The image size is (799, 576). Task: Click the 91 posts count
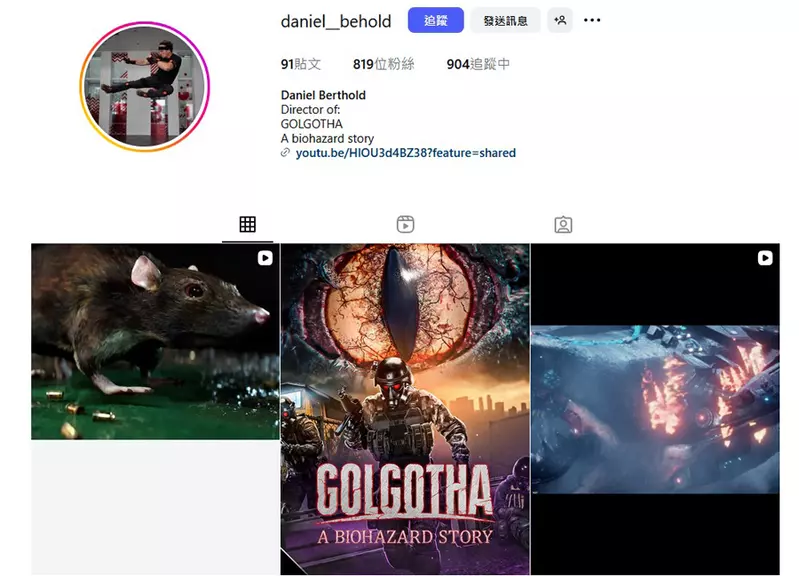tap(301, 64)
